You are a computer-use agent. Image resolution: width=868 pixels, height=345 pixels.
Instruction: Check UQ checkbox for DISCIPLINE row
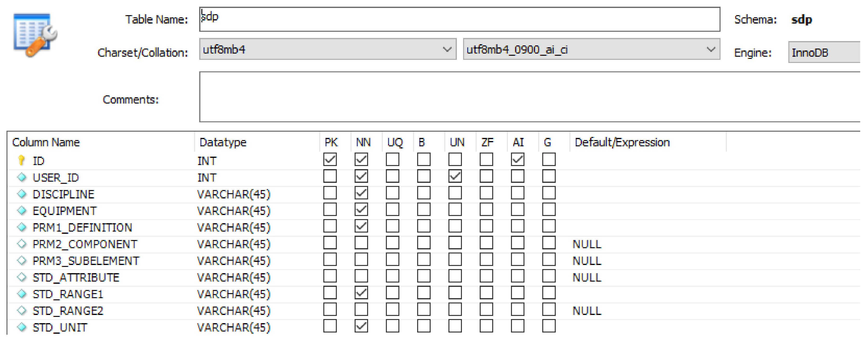tap(392, 193)
